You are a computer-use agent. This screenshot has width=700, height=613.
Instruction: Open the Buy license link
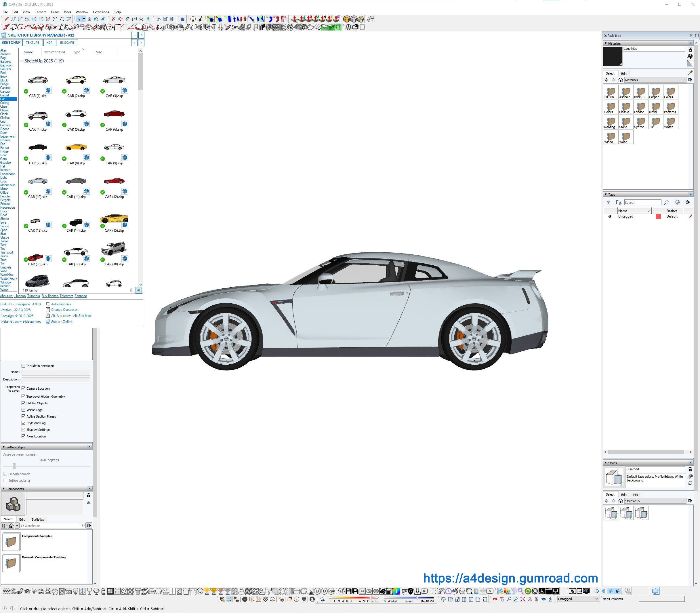click(50, 296)
